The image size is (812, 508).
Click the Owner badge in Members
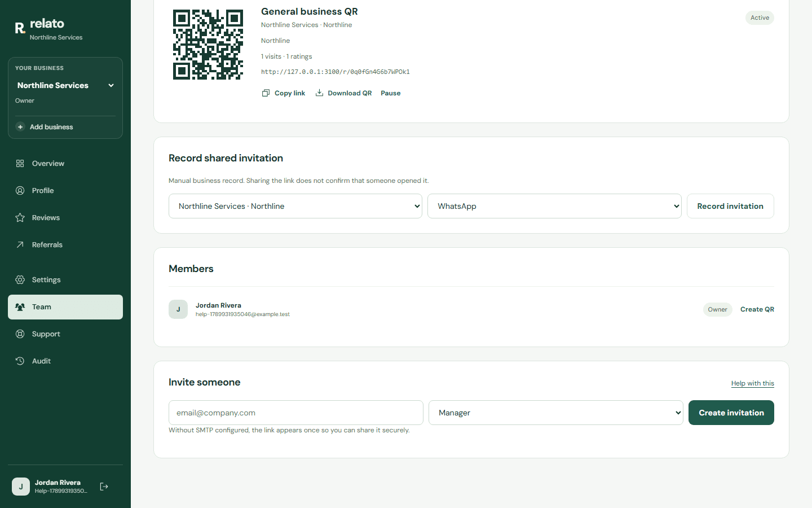point(717,309)
